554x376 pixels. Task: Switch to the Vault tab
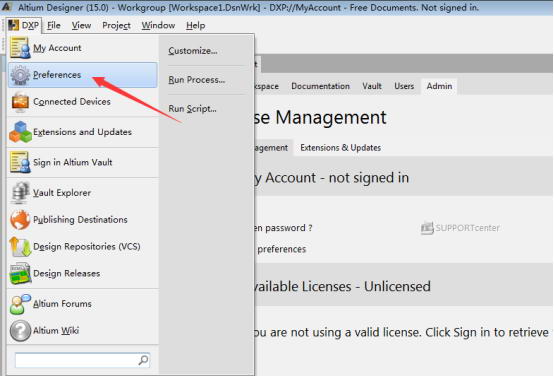coord(372,86)
